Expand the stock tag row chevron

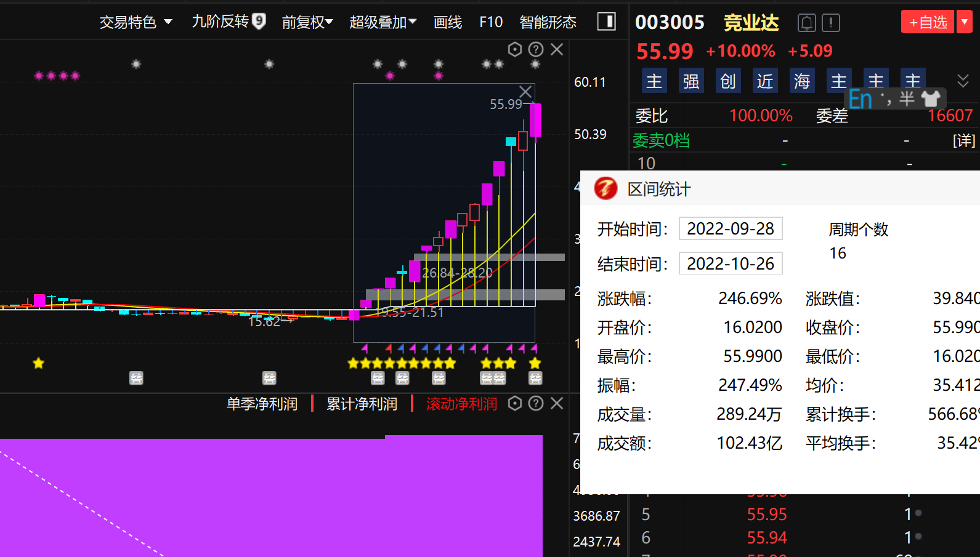[963, 81]
